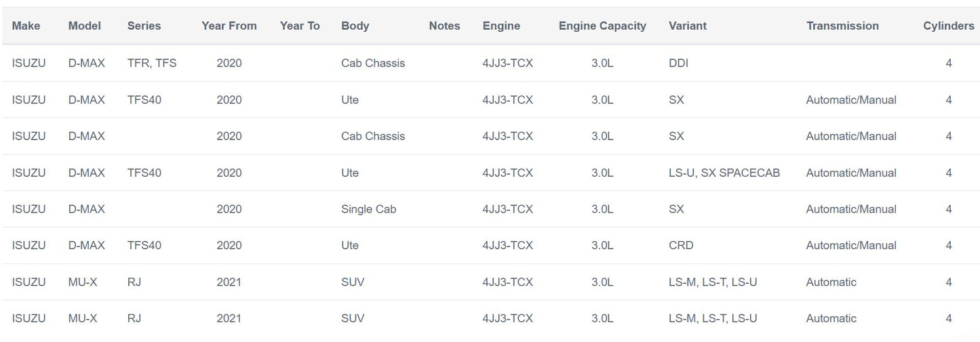Click the CRD variant cell
The height and width of the screenshot is (342, 980).
(681, 245)
